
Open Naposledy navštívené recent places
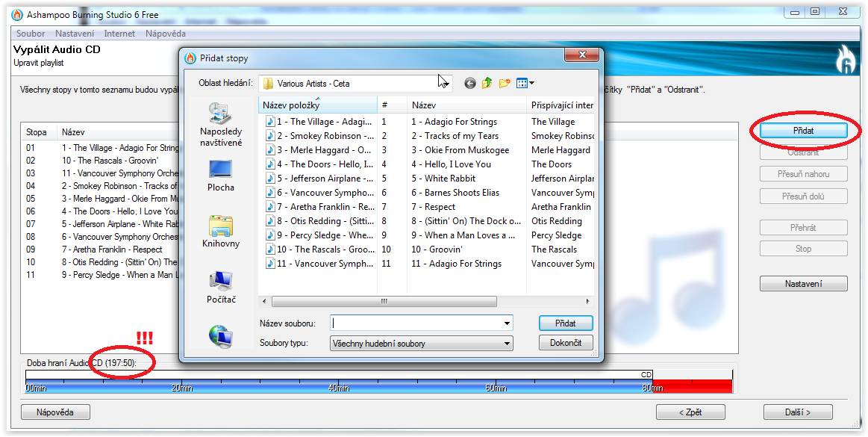(x=221, y=125)
